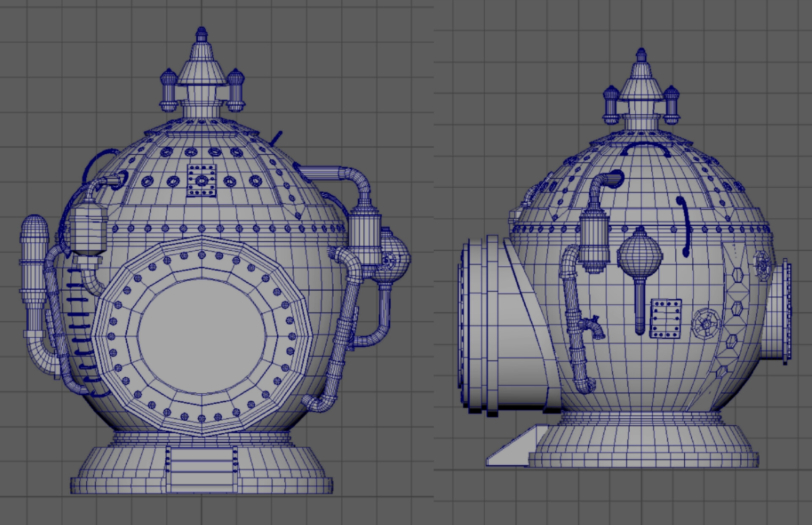Select the round valve wheel on right sphere
This screenshot has width=812, height=525.
click(x=705, y=324)
